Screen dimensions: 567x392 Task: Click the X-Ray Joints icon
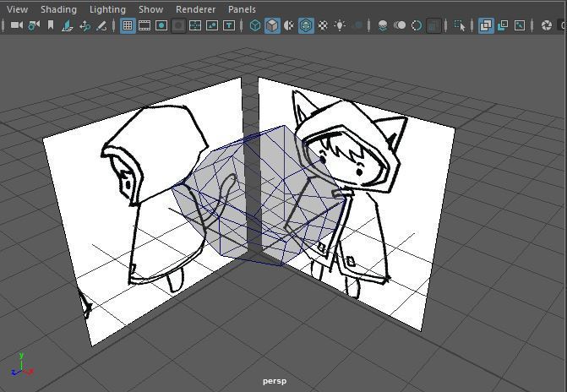pyautogui.click(x=520, y=25)
